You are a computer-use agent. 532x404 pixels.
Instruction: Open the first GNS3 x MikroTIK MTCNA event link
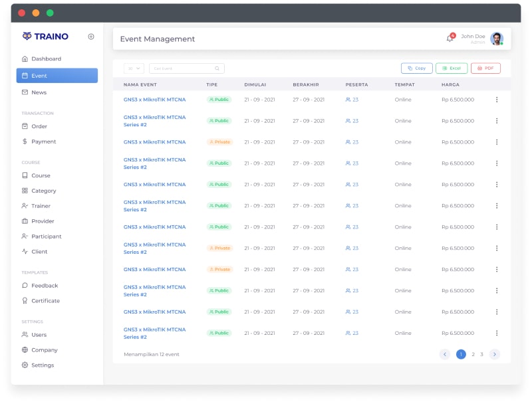coord(154,100)
